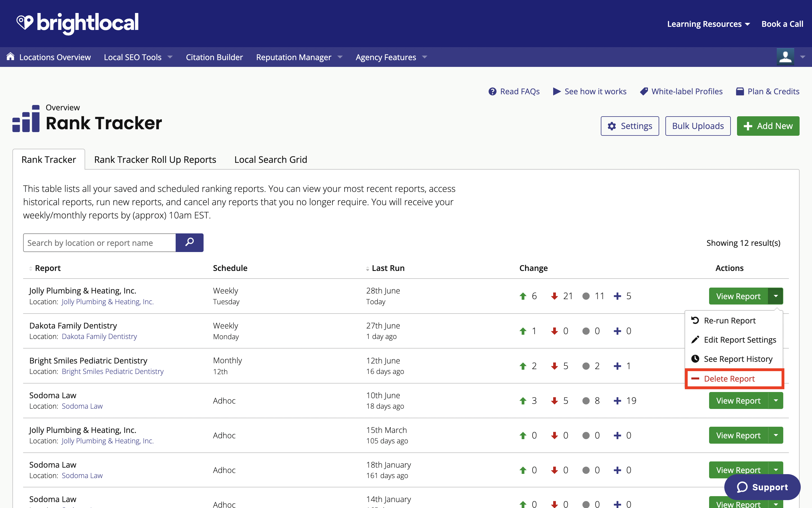Collapse the actions dropdown for Jolly Plumbing Weekly report
The width and height of the screenshot is (812, 508).
[x=775, y=296]
